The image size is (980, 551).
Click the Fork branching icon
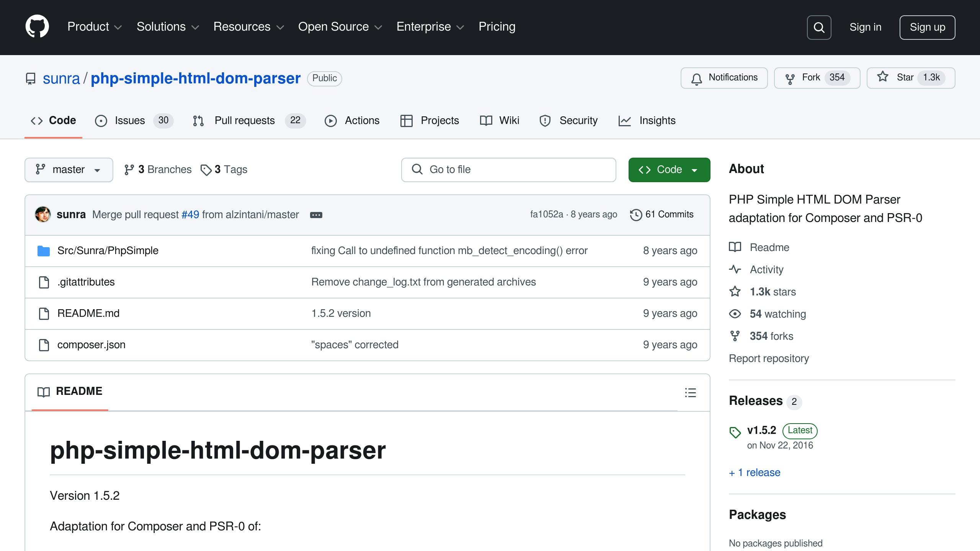point(790,78)
